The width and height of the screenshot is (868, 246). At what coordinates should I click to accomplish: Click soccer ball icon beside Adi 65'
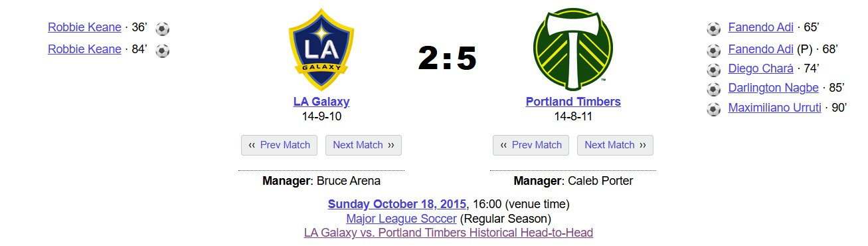click(x=714, y=29)
